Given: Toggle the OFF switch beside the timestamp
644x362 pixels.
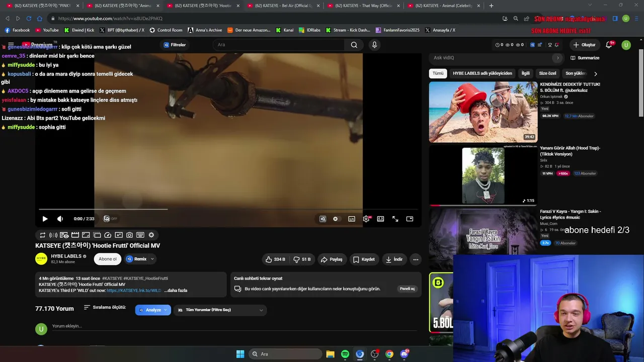Looking at the screenshot, I should [110, 219].
